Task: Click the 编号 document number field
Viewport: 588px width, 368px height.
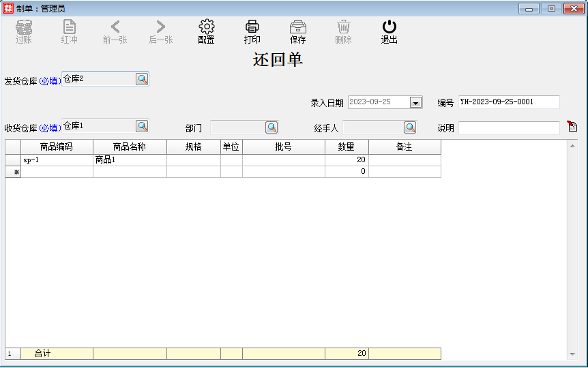Action: tap(508, 102)
